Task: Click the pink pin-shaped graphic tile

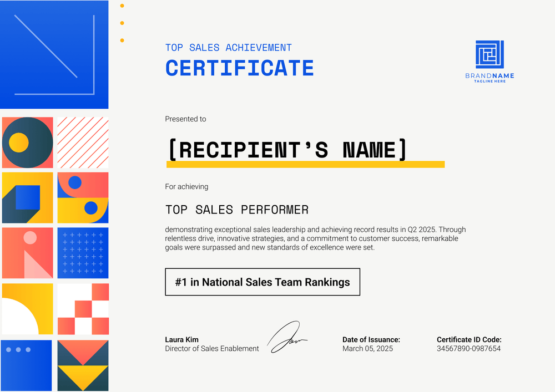Action: (27, 253)
